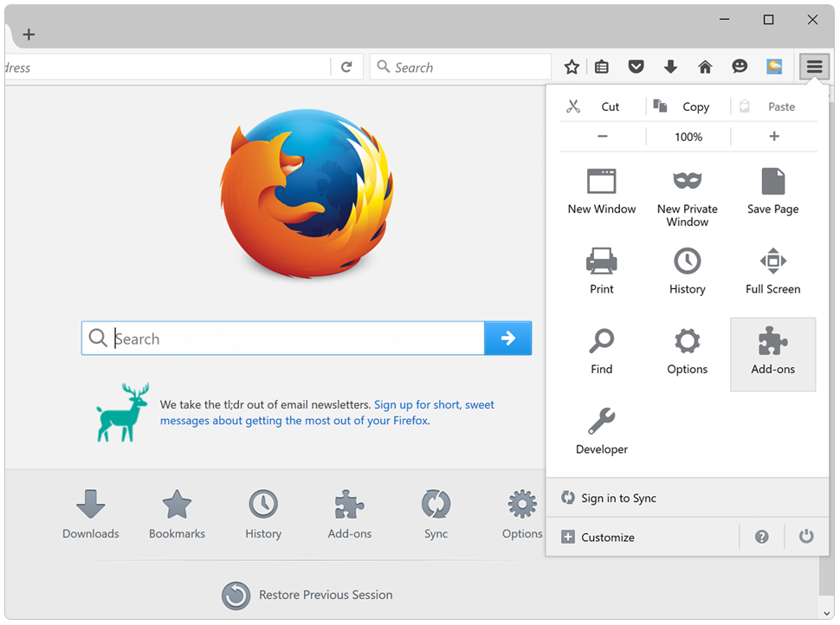Click Sign in to Sync
Viewport: 840px width, 625px height.
click(617, 498)
